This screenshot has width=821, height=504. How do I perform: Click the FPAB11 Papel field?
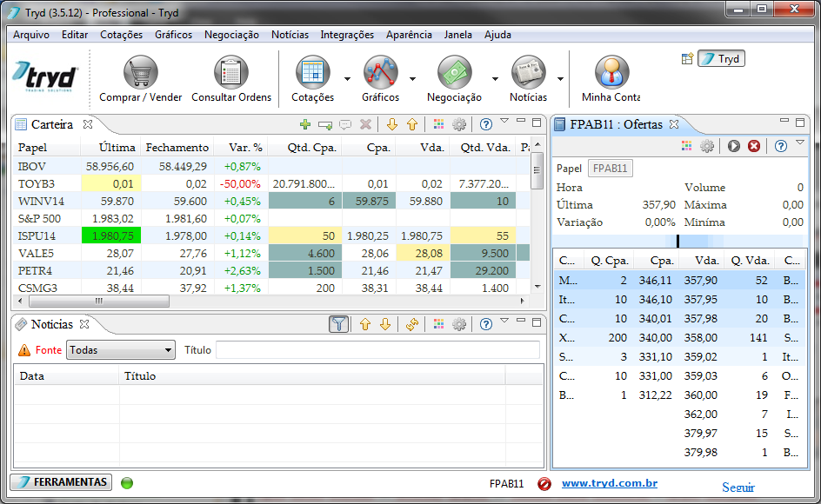pyautogui.click(x=610, y=169)
